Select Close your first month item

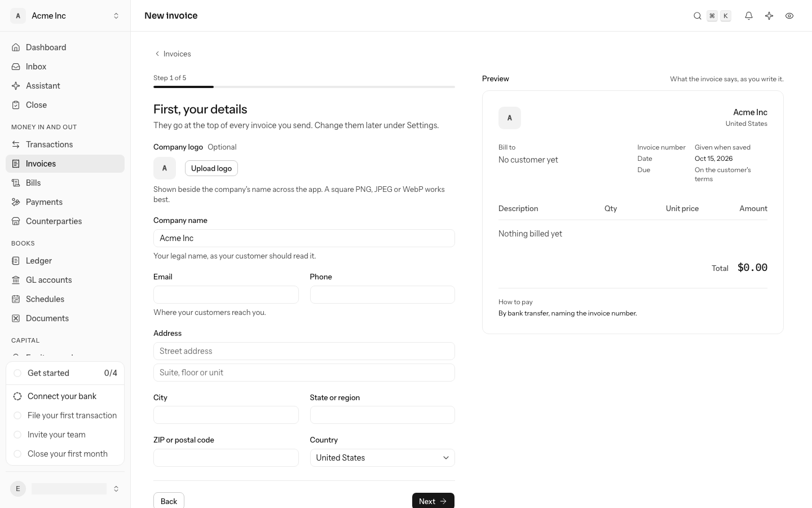coord(65,454)
